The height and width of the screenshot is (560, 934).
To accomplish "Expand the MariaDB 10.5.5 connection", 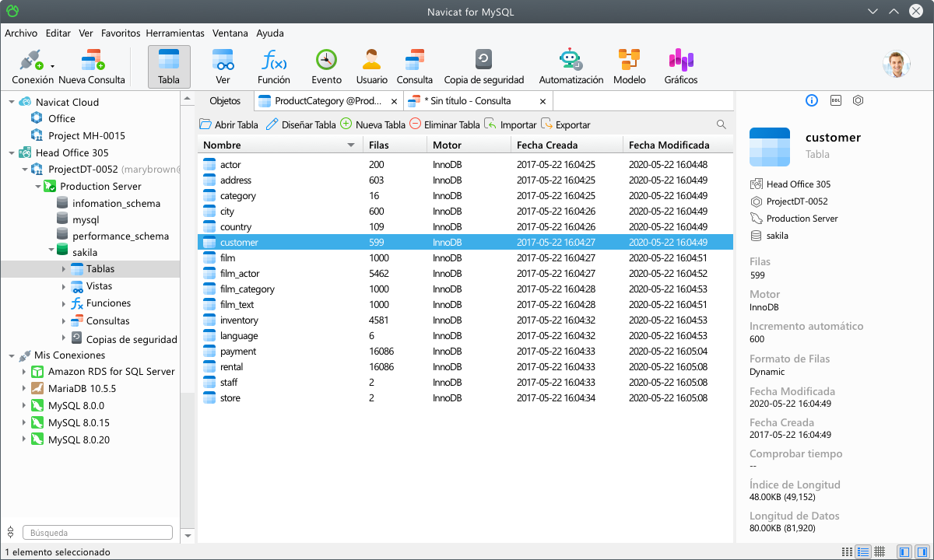I will pyautogui.click(x=24, y=388).
